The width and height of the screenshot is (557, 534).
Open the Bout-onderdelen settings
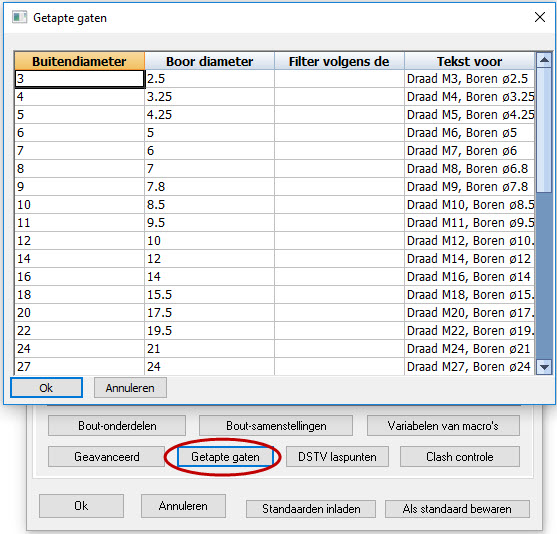[117, 425]
